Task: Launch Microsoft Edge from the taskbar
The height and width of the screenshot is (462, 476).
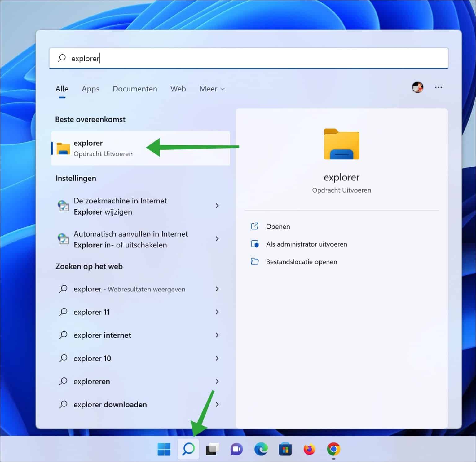Action: pos(261,449)
